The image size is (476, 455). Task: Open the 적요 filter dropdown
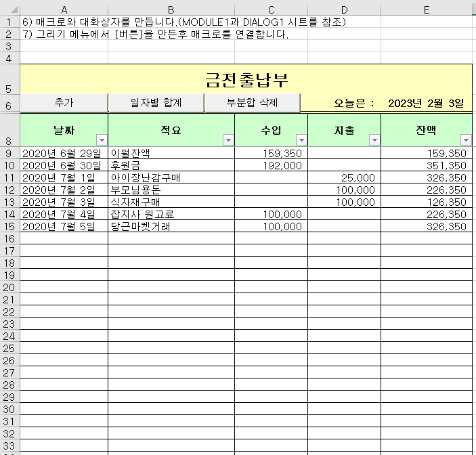point(228,140)
